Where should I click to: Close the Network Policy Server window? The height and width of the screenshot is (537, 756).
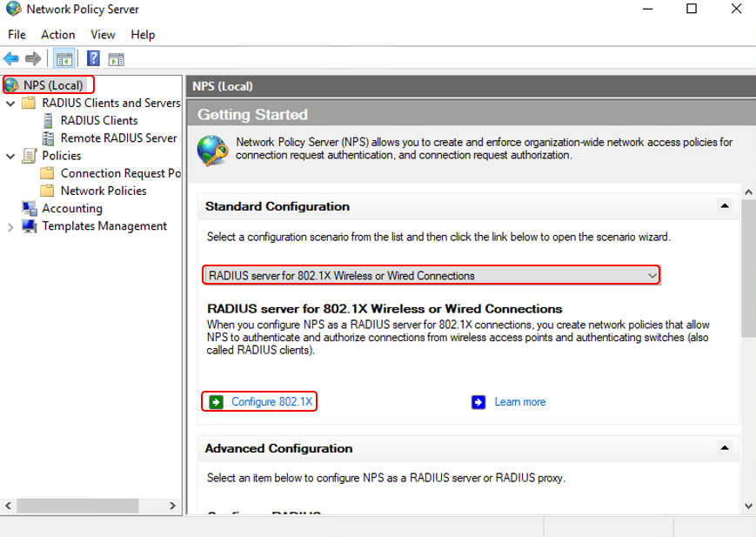tap(736, 9)
